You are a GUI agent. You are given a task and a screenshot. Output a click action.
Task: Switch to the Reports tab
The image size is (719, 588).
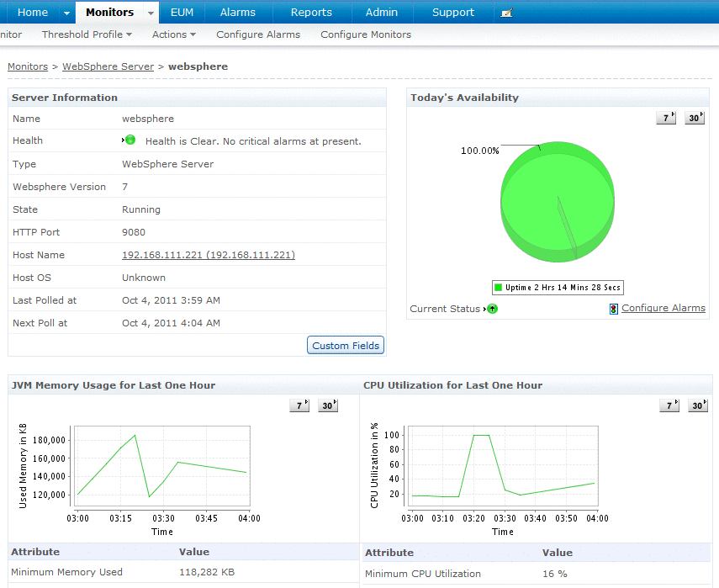tap(311, 13)
